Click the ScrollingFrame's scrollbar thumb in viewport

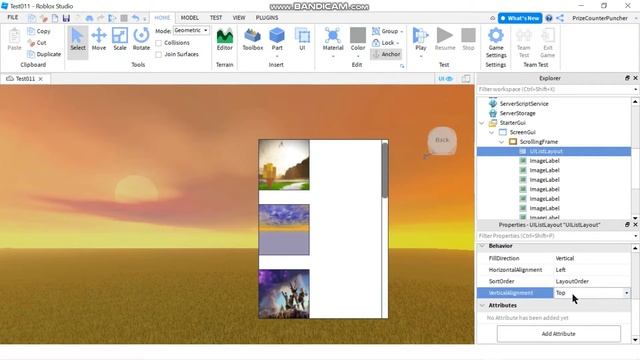tap(384, 170)
